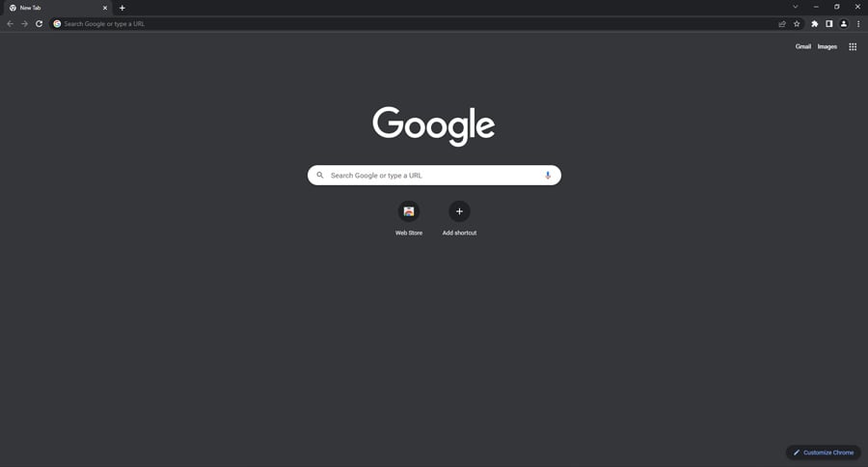This screenshot has height=467, width=868.
Task: Click the share page icon in address bar
Action: coord(782,24)
